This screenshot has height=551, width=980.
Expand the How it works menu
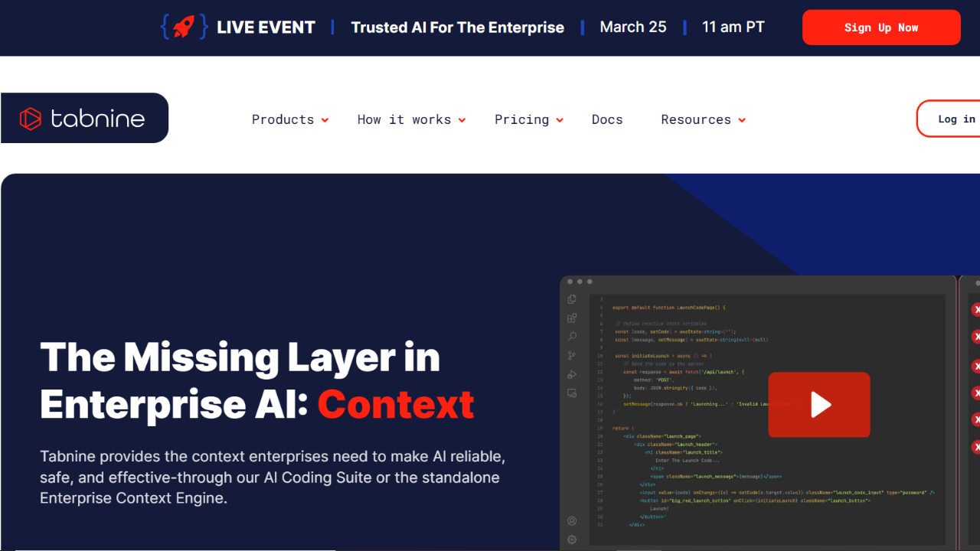411,119
